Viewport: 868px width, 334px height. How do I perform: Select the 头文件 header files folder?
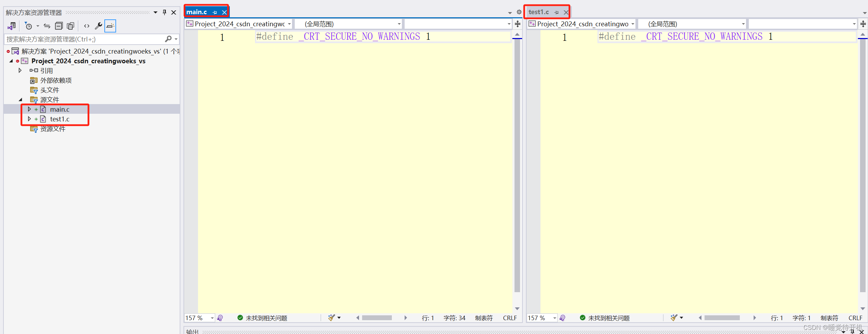tap(50, 90)
